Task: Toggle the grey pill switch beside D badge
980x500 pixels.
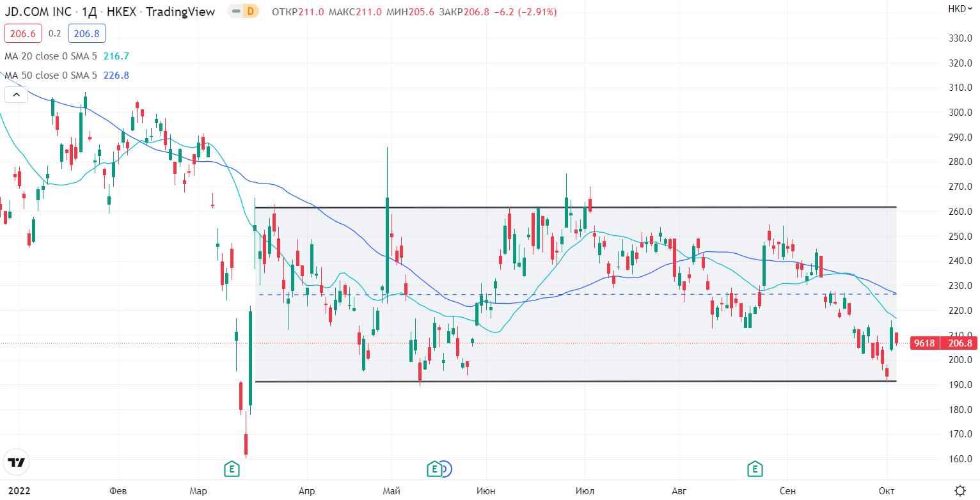Action: point(235,12)
